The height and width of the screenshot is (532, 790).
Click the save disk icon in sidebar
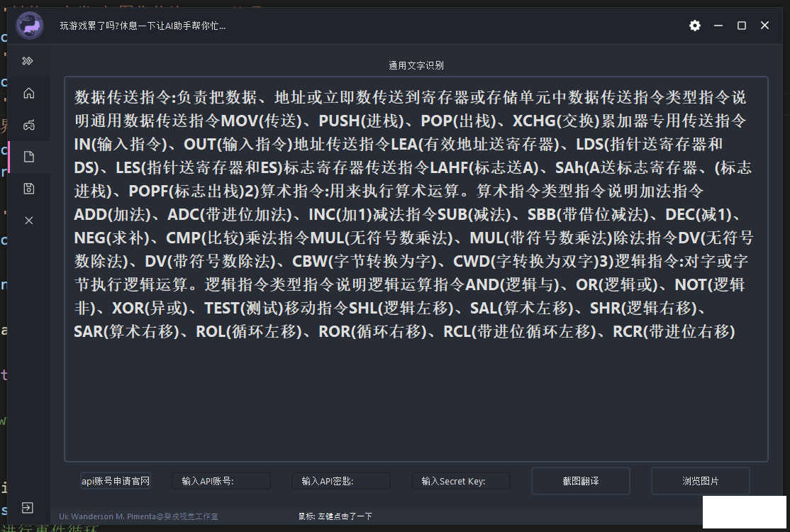[x=28, y=189]
